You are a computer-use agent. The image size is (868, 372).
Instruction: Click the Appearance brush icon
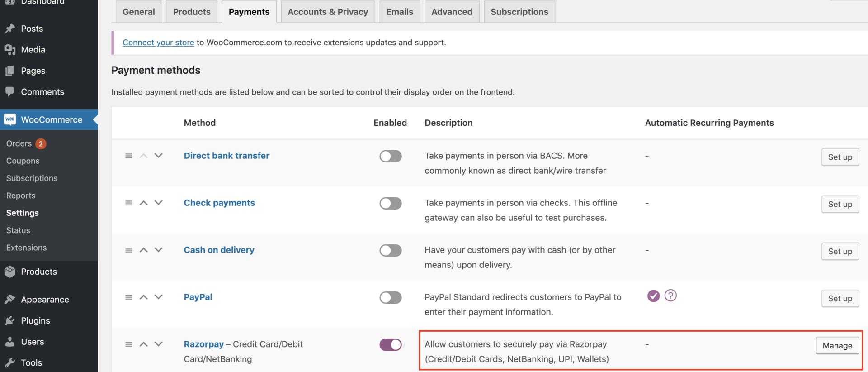point(10,300)
